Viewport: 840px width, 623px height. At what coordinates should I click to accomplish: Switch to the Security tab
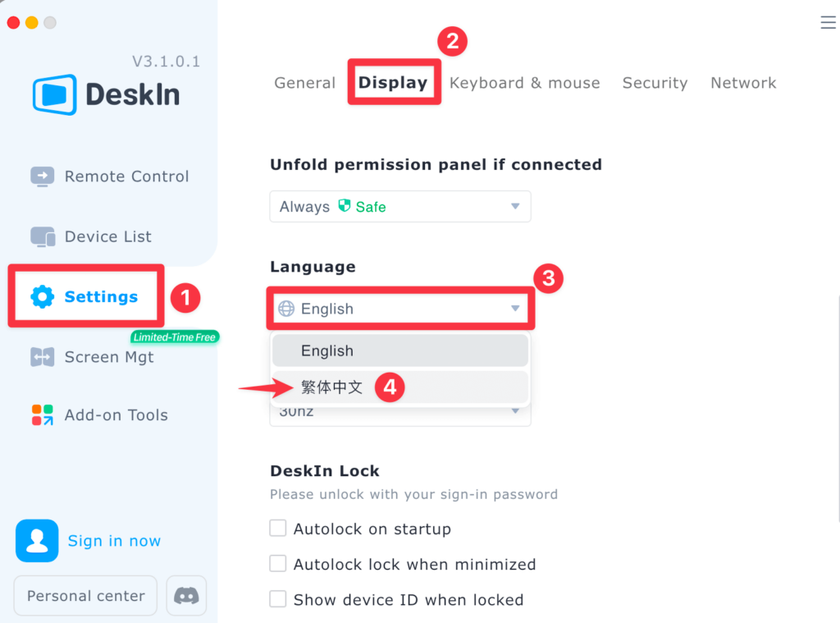[x=655, y=82]
